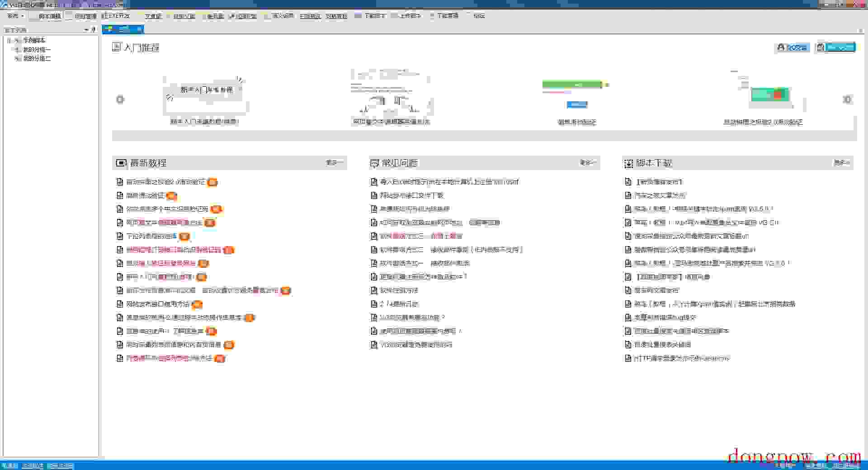Image resolution: width=868 pixels, height=470 pixels.
Task: Open the 下拉列表框的选择 tutorial link
Action: [x=151, y=236]
